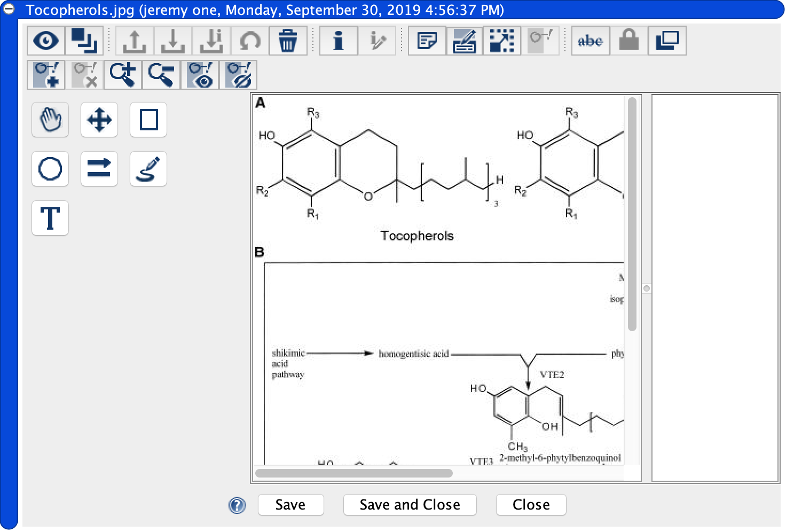Click the Zoom Out icon

[161, 74]
